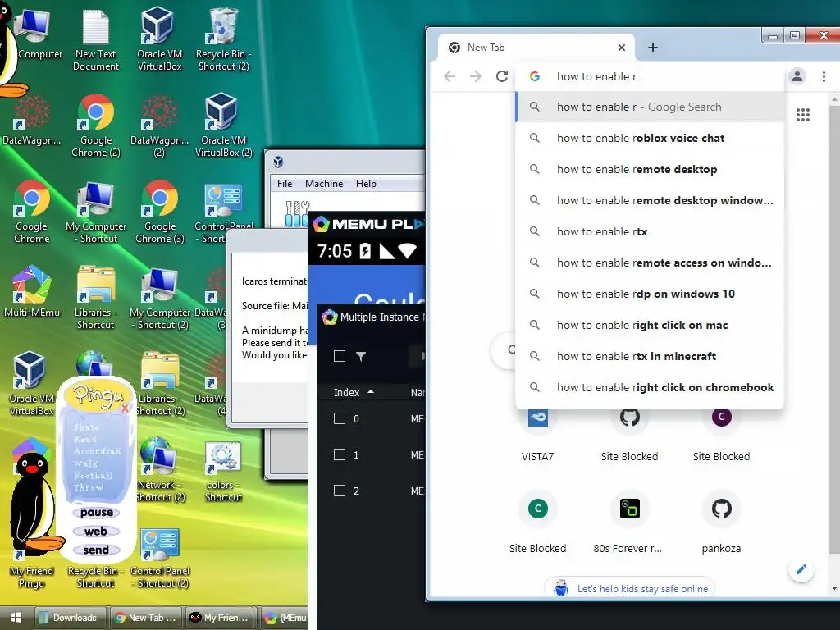Click the customize page pencil icon
Screen dimensions: 840x630
[x=801, y=569]
